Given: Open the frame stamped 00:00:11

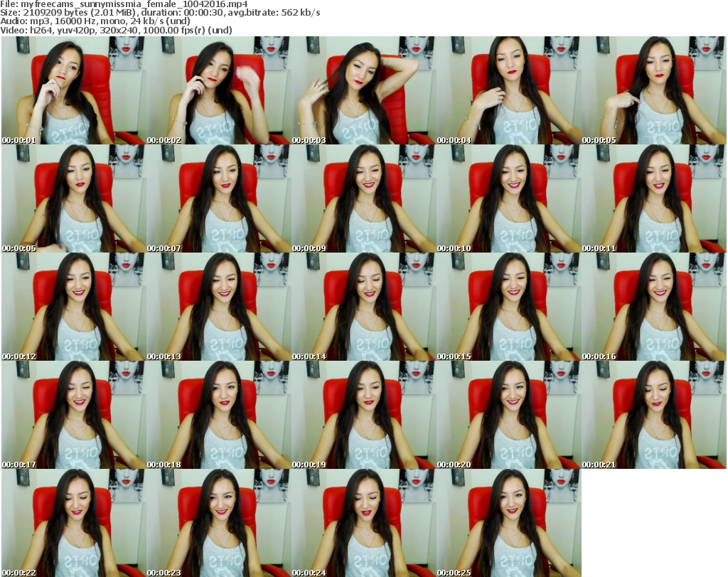Looking at the screenshot, I should point(654,198).
